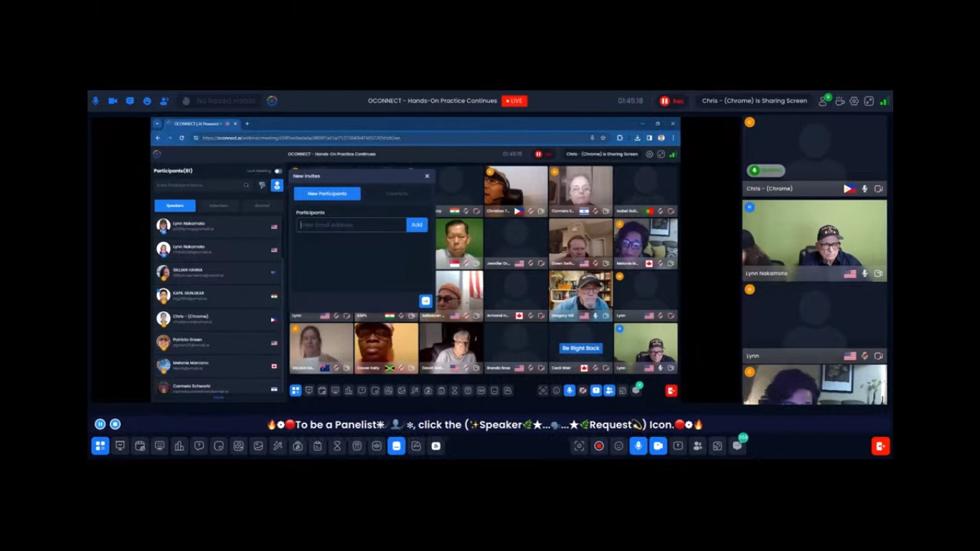Click the Enter Email Address field
Screen dimensions: 980x551
tap(352, 225)
